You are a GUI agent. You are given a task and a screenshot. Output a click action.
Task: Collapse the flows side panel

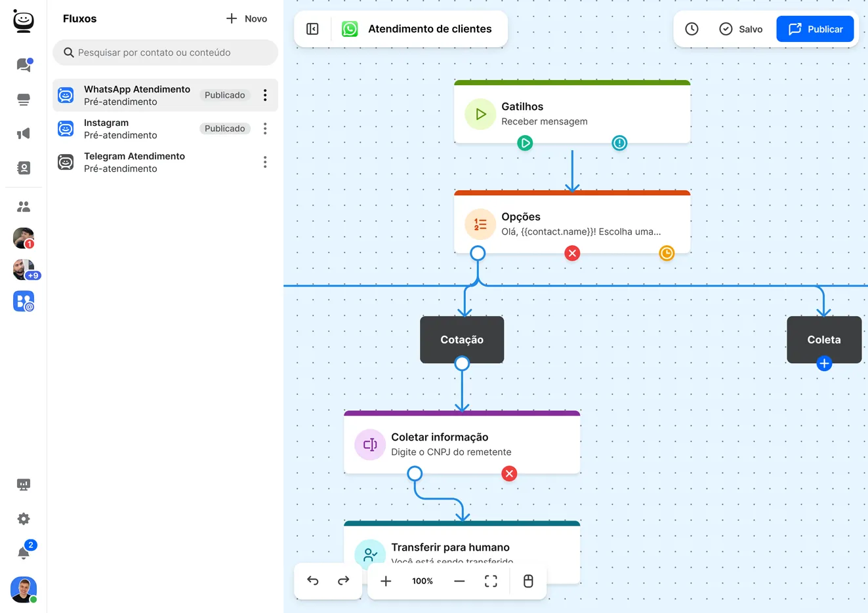click(312, 28)
